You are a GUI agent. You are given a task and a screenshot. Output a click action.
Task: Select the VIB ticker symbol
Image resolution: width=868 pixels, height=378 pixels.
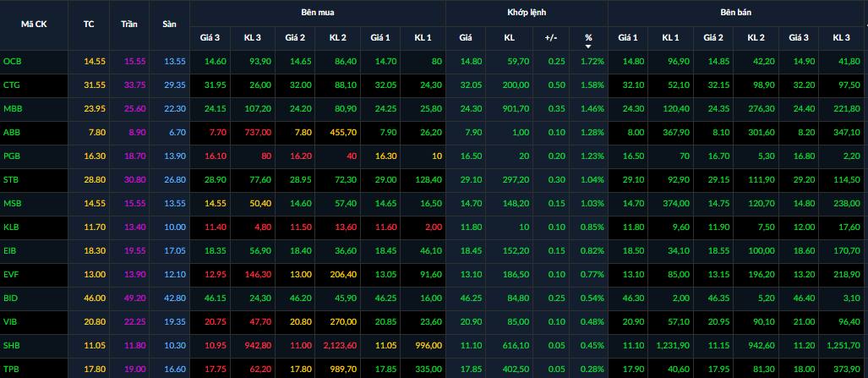[x=9, y=322]
